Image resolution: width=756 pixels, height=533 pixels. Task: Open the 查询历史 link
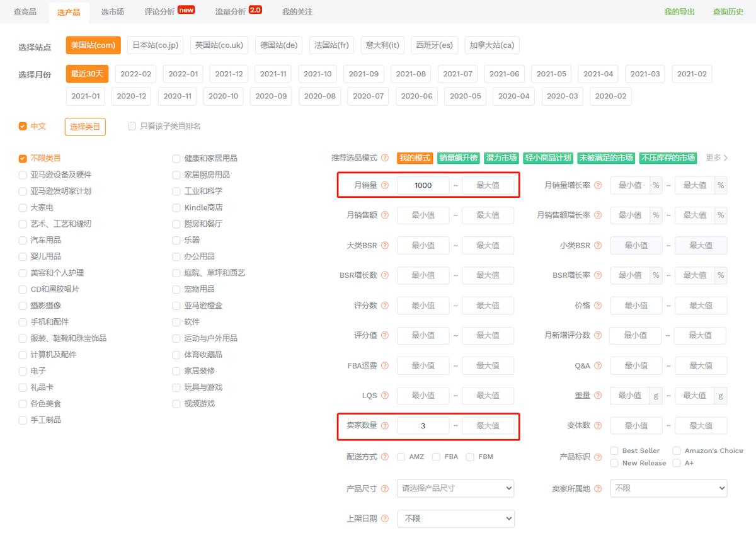pyautogui.click(x=728, y=11)
